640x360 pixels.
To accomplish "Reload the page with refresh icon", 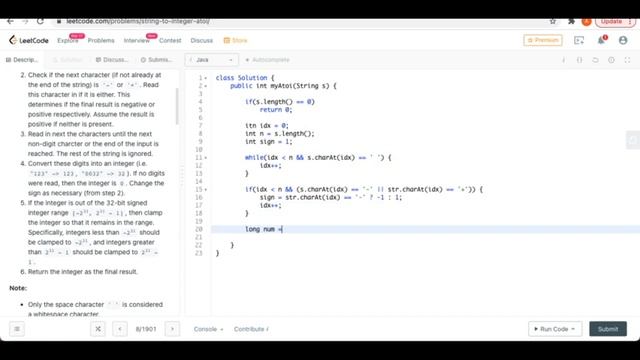I will [x=40, y=21].
